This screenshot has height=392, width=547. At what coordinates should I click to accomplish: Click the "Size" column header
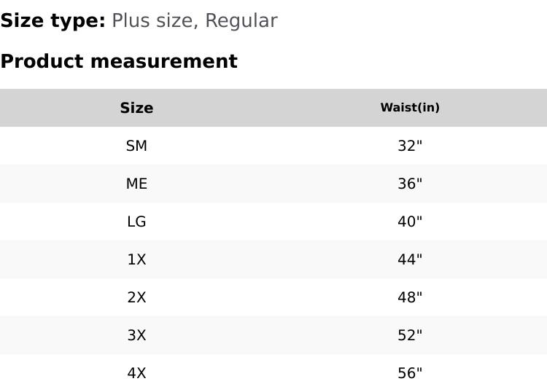click(x=136, y=108)
